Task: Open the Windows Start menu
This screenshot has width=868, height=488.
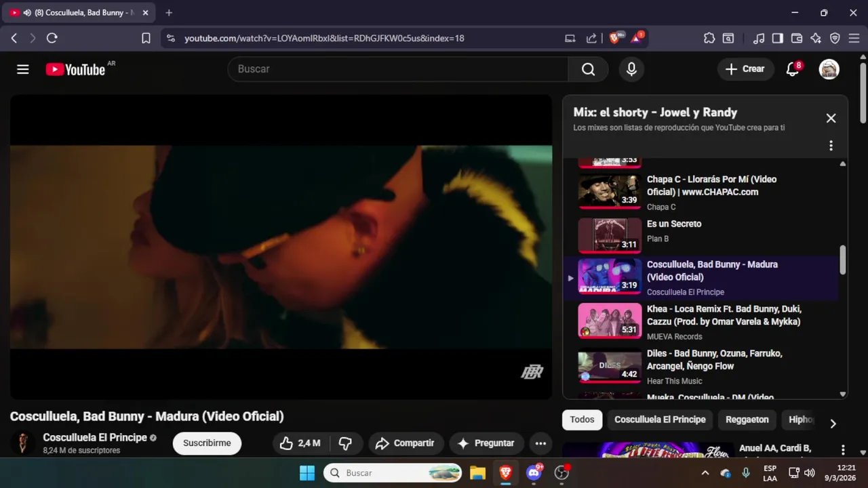Action: coord(307,472)
